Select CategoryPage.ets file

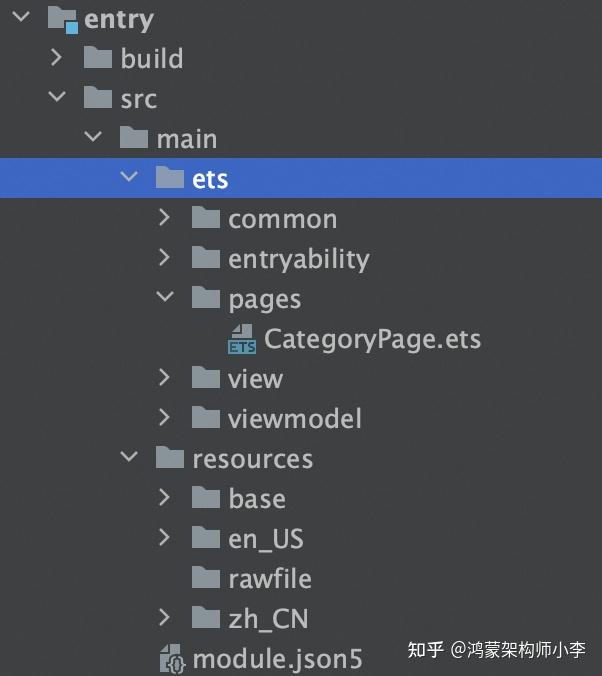372,339
